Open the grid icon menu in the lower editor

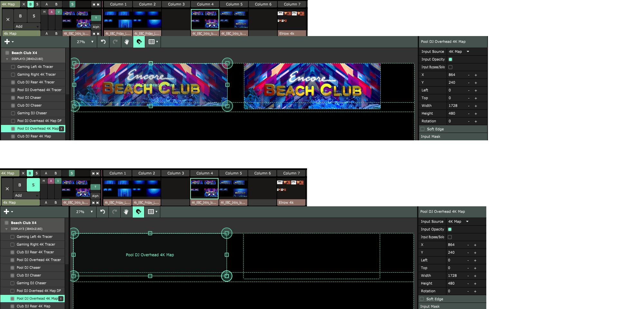point(152,212)
